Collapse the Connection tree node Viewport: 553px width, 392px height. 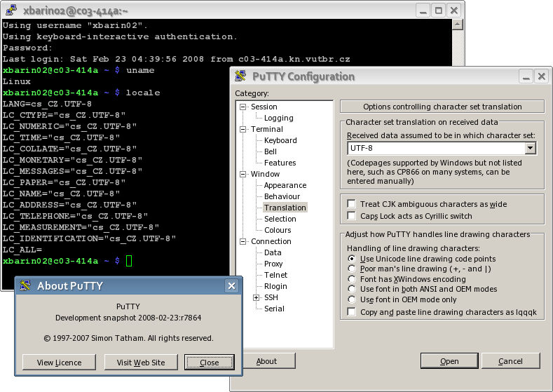[x=243, y=242]
